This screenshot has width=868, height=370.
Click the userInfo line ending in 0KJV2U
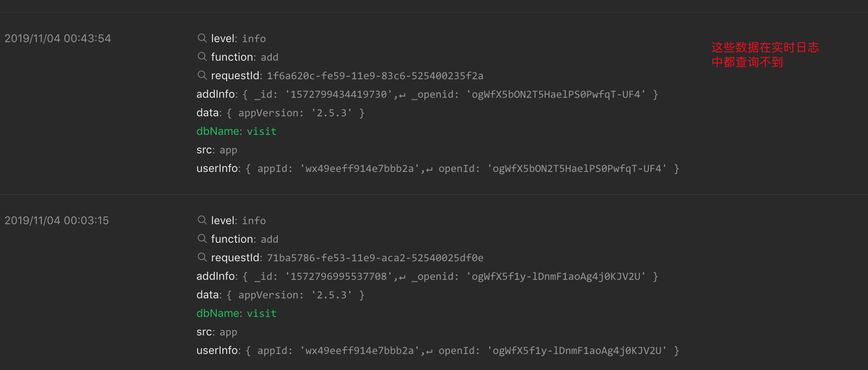point(437,351)
